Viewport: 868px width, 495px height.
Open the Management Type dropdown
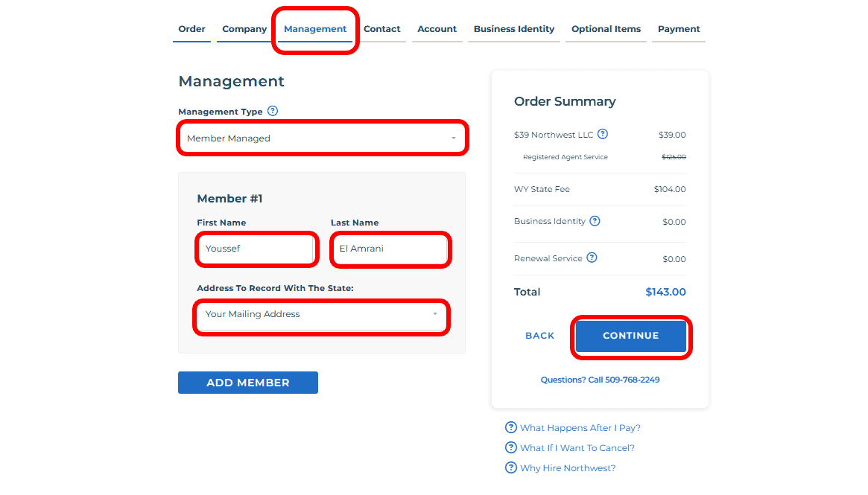pos(322,138)
